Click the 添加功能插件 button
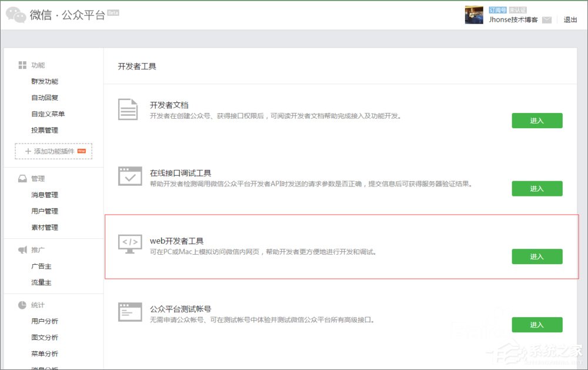Screen dimensions: 588x370 (52, 151)
